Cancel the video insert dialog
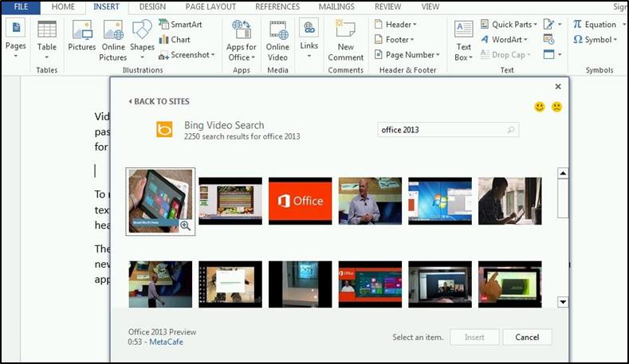 tap(527, 337)
